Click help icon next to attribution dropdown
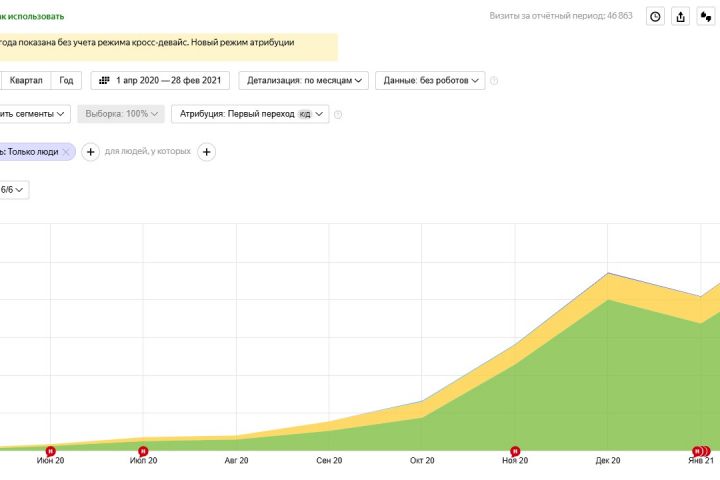The width and height of the screenshot is (720, 480). pyautogui.click(x=338, y=115)
